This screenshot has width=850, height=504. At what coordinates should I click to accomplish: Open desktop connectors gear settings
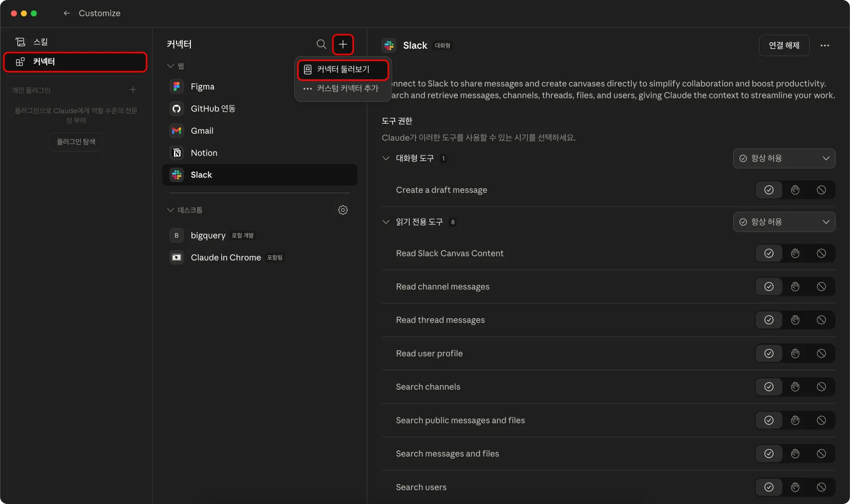[343, 210]
